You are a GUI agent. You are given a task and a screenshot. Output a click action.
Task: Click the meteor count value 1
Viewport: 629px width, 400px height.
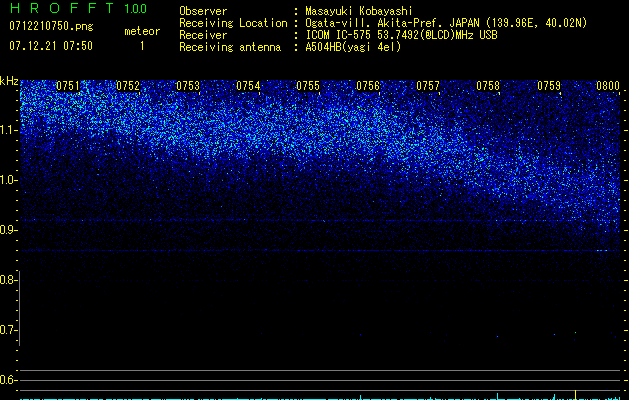pyautogui.click(x=142, y=46)
